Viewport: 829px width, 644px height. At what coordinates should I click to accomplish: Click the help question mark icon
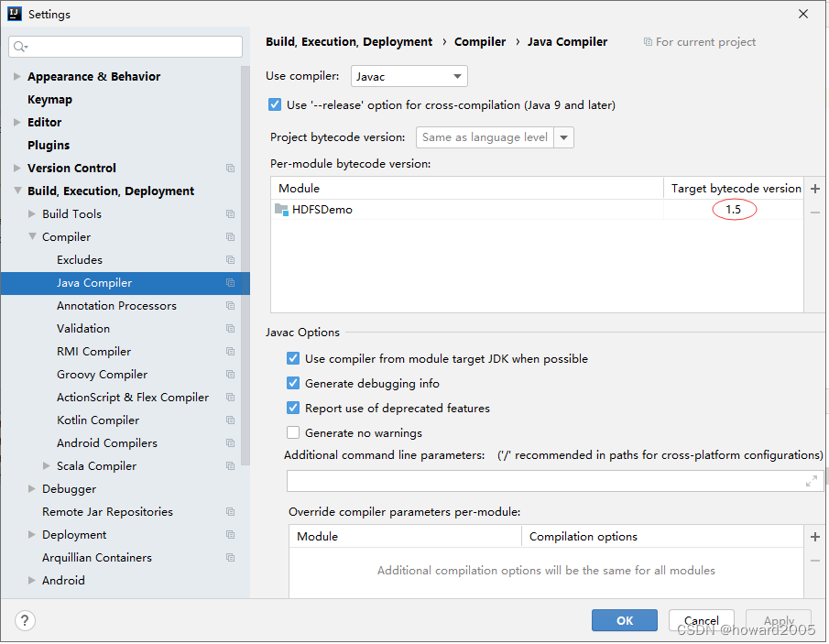(x=25, y=620)
